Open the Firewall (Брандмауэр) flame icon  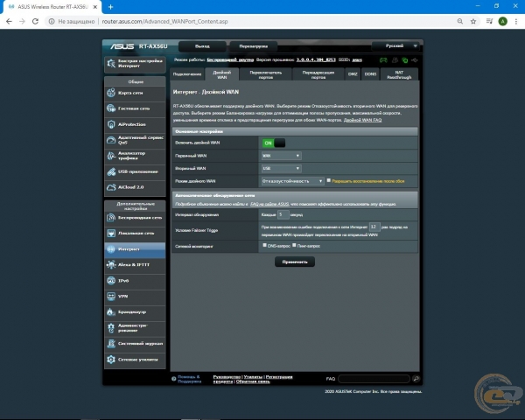click(111, 311)
